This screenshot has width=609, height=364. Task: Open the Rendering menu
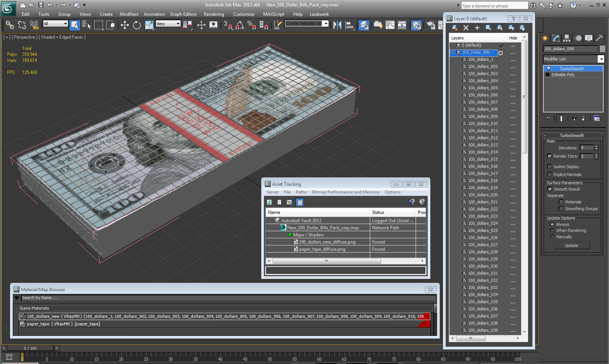coord(214,14)
